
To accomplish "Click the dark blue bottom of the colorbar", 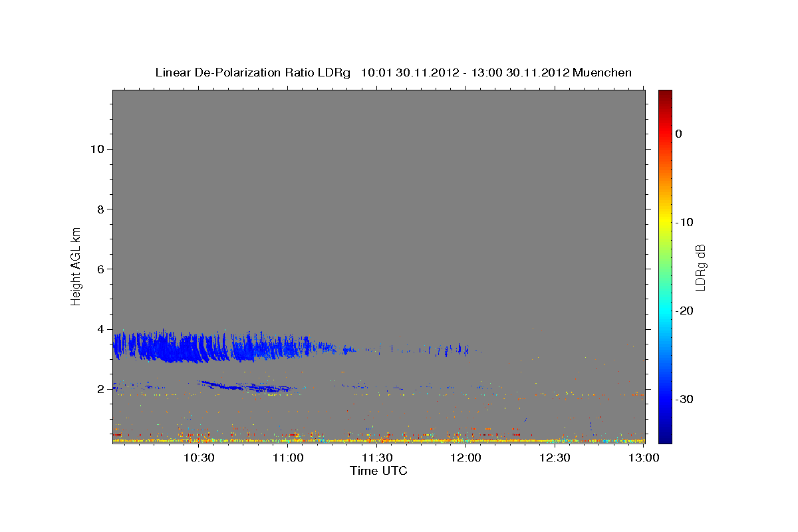I will [665, 436].
